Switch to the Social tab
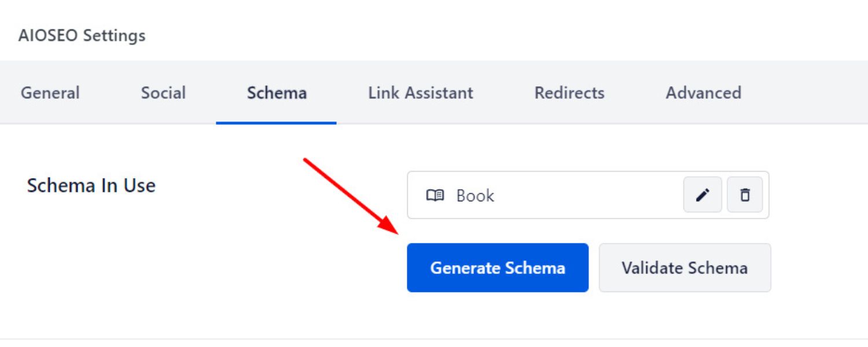The height and width of the screenshot is (347, 868). [x=163, y=93]
